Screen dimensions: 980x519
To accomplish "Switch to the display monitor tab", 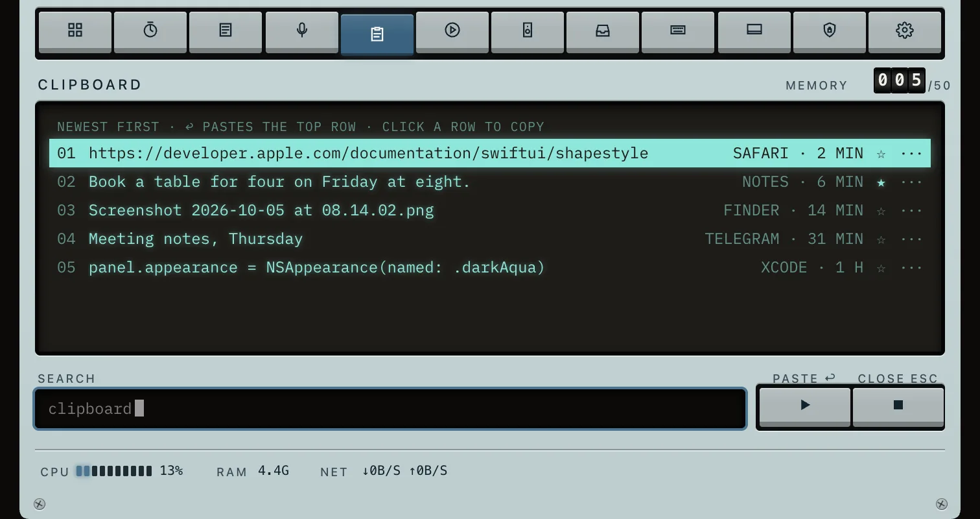I will [754, 31].
